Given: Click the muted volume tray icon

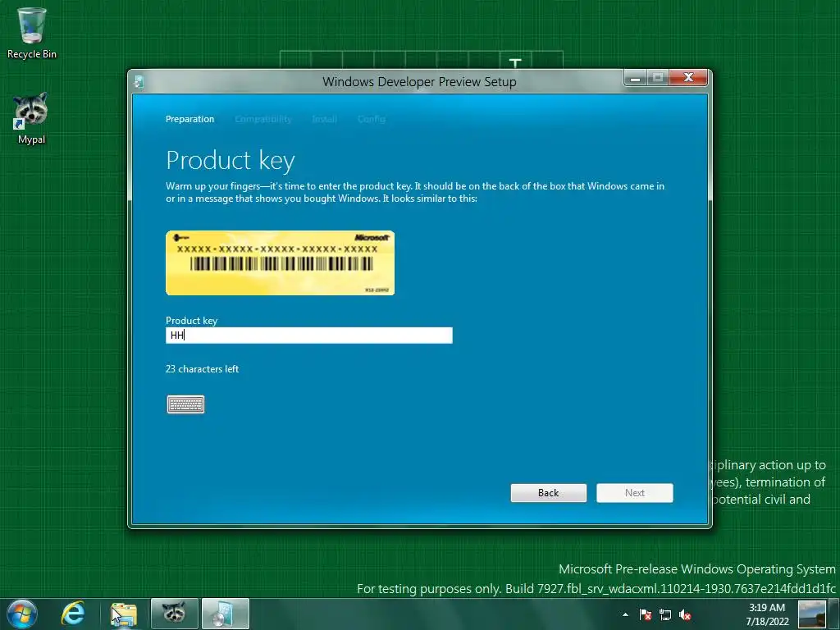Looking at the screenshot, I should pos(685,614).
